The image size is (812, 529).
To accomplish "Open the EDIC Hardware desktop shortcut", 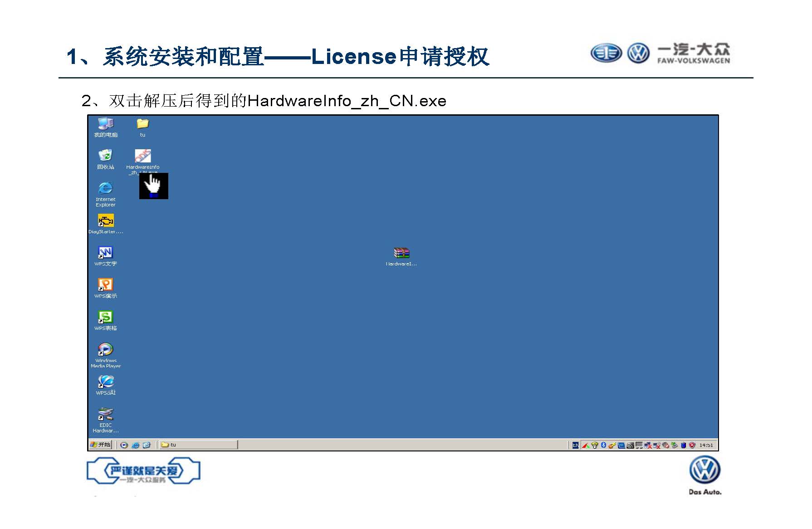I will pyautogui.click(x=106, y=414).
